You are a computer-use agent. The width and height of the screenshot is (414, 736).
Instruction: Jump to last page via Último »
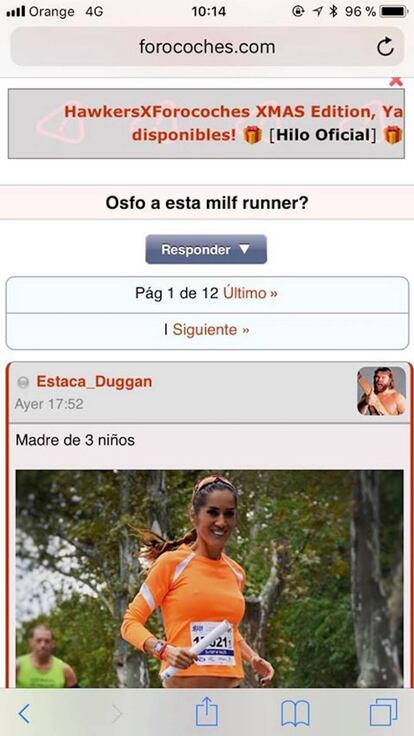250,293
